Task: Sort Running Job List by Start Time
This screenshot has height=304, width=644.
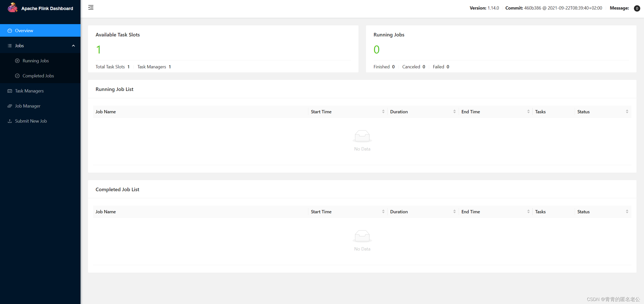Action: (383, 112)
